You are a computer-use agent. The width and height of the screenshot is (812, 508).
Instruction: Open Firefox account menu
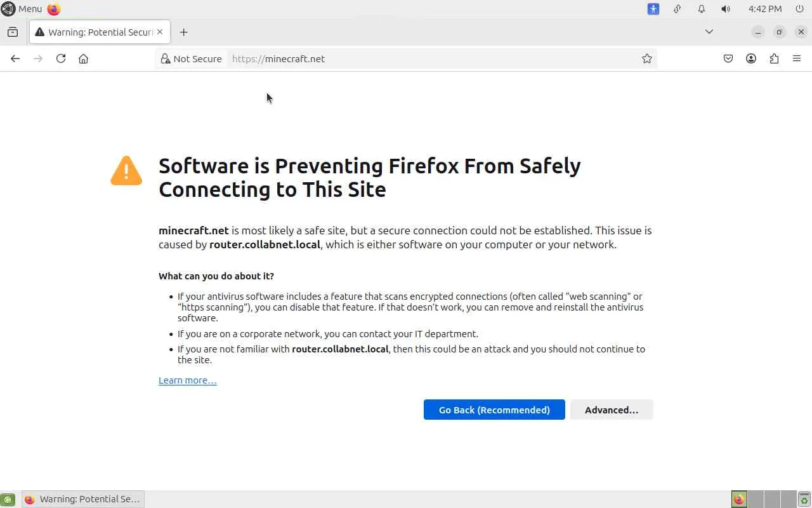(751, 58)
